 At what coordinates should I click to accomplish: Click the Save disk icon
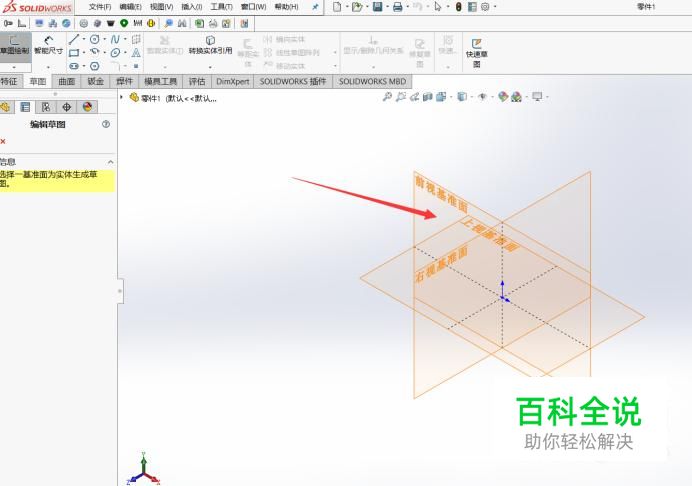click(x=377, y=7)
